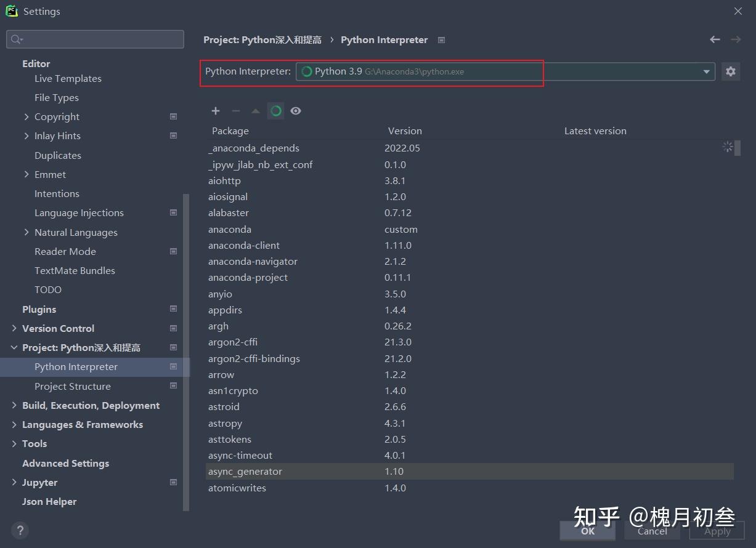Select Project Structure page

tap(73, 386)
